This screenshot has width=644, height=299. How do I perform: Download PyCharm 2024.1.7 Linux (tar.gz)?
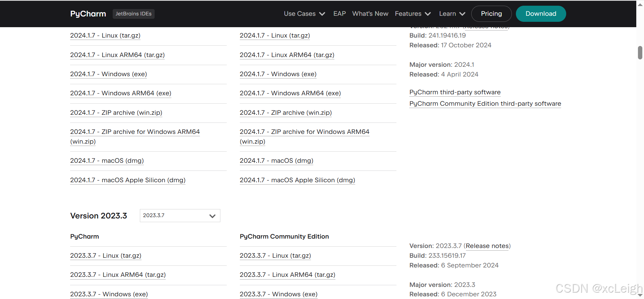pos(105,36)
